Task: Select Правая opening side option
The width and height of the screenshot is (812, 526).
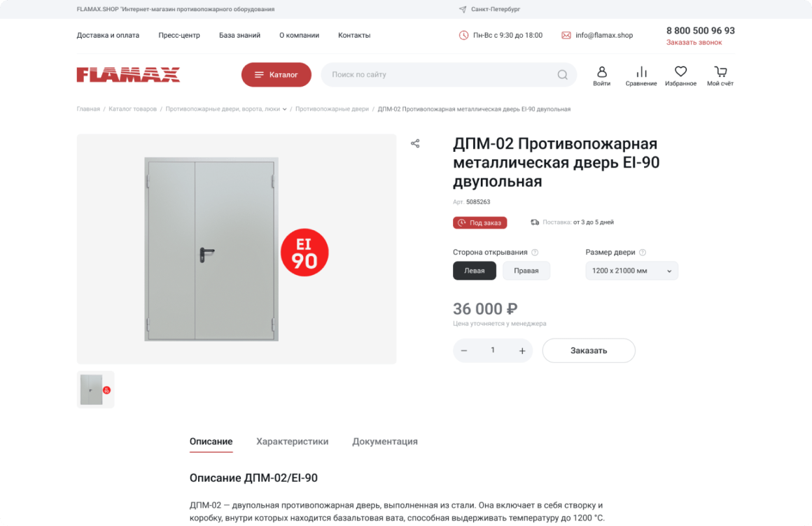Action: (526, 271)
